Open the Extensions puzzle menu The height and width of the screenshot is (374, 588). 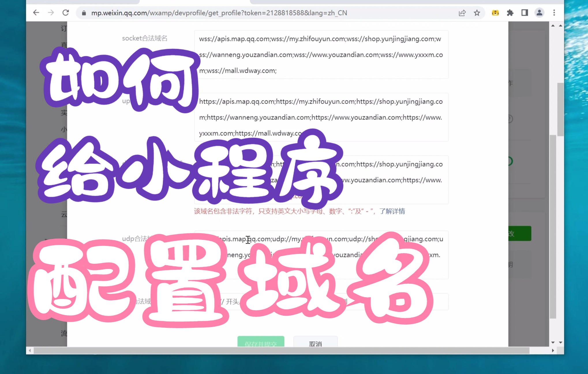[510, 13]
